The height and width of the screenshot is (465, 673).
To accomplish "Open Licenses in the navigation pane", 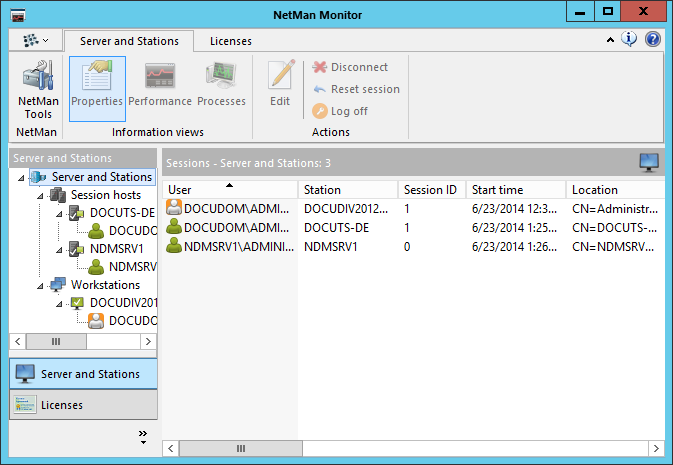I will [83, 405].
